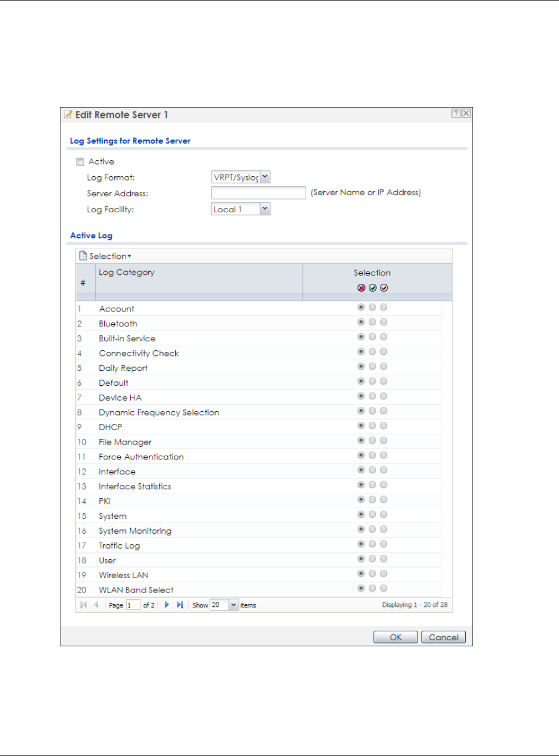Select normal logs radio for Default

click(372, 381)
